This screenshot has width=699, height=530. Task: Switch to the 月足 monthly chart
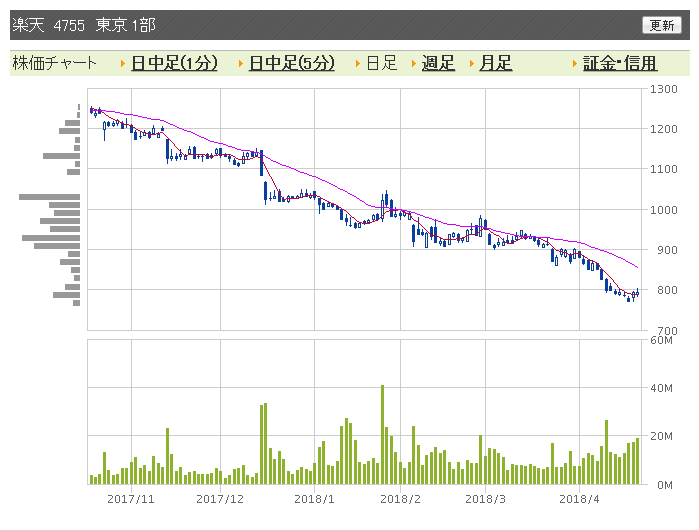[496, 63]
